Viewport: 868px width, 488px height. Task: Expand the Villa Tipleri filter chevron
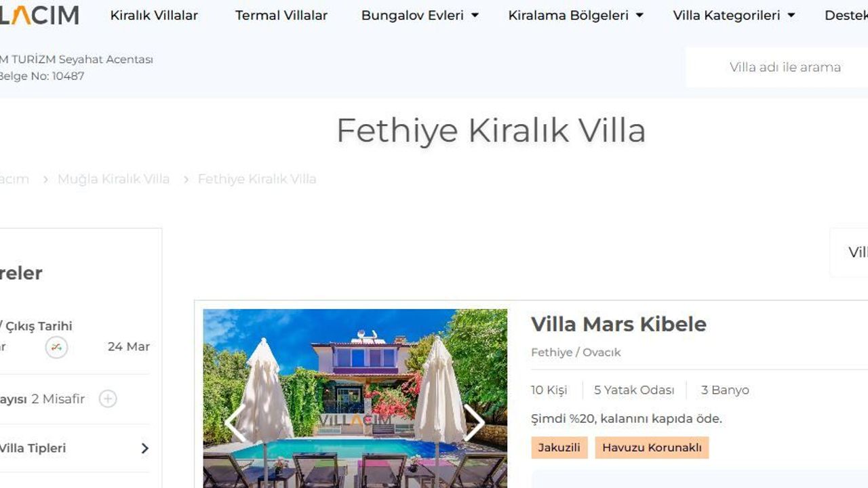(144, 448)
